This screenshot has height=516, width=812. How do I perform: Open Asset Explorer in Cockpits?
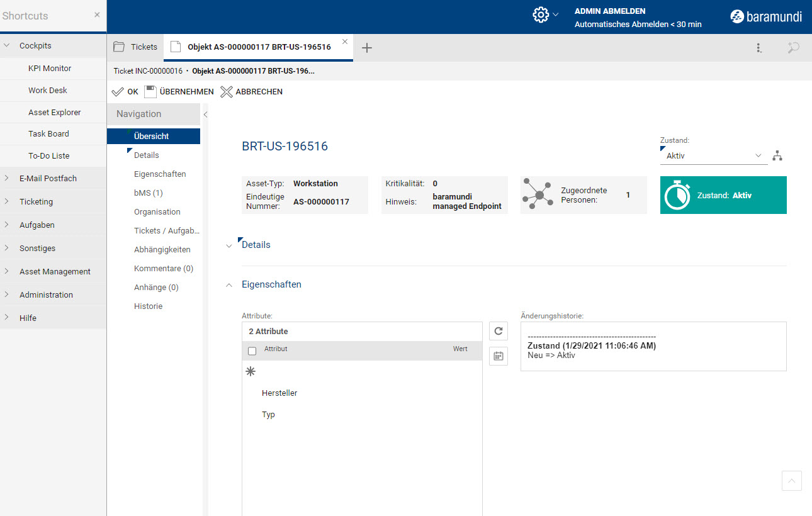tap(54, 113)
